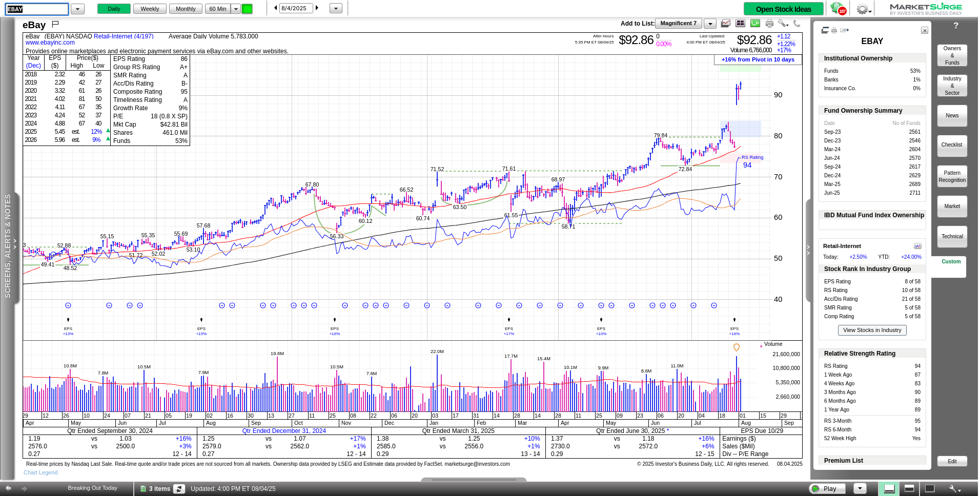Screen dimensions: 980x496
Task: Click the 3 items list count
Action: [159, 489]
